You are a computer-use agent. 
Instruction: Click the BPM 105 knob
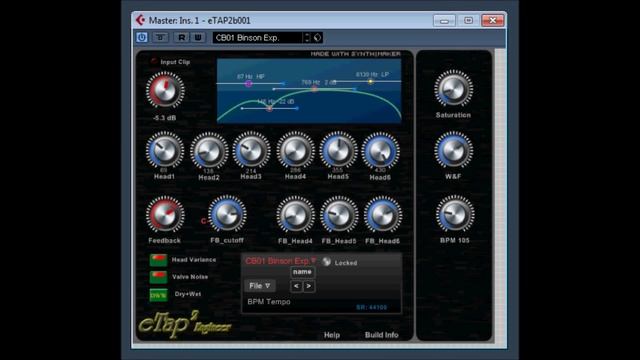tap(455, 214)
